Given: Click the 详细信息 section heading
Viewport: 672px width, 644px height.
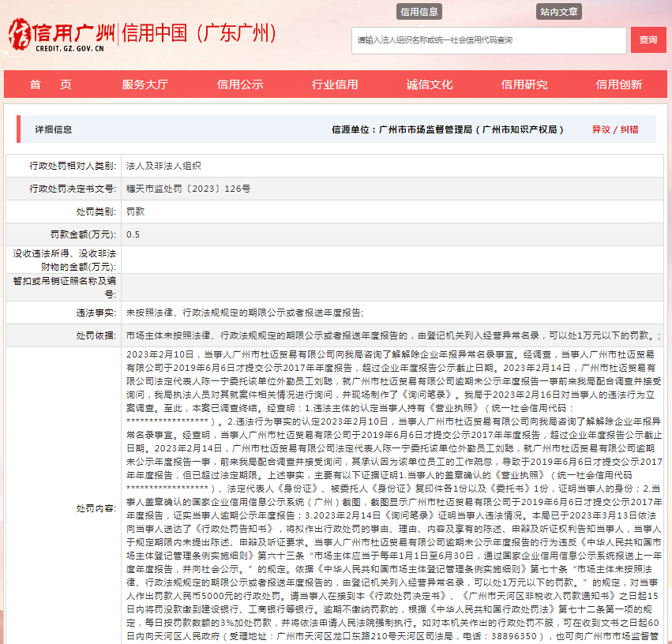Looking at the screenshot, I should pyautogui.click(x=54, y=129).
